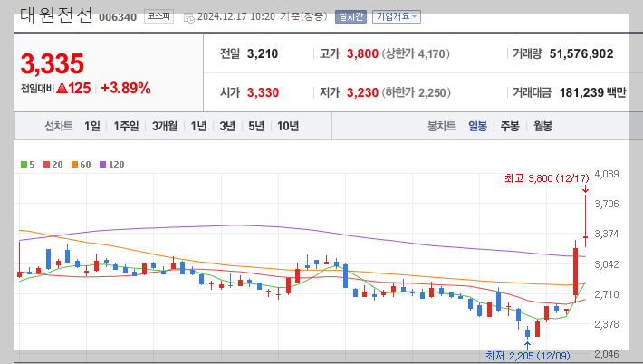The image size is (643, 364).
Task: Click the +3.89% change percentage
Action: click(126, 88)
